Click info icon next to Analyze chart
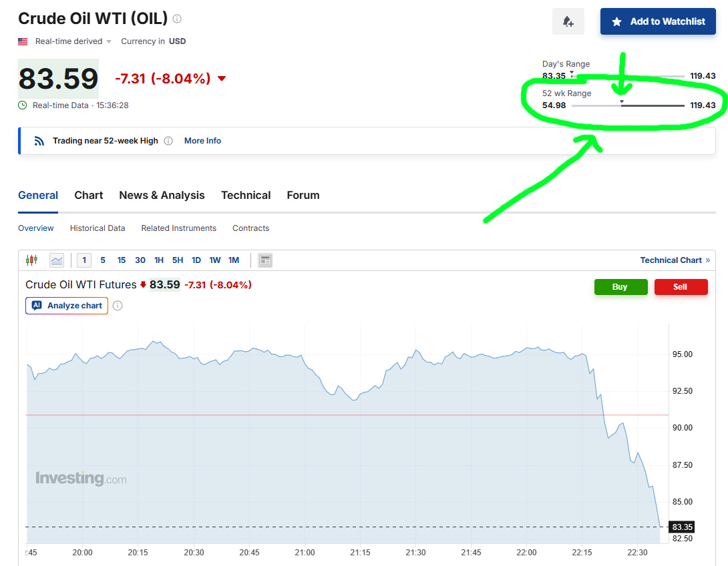728x566 pixels. [118, 306]
